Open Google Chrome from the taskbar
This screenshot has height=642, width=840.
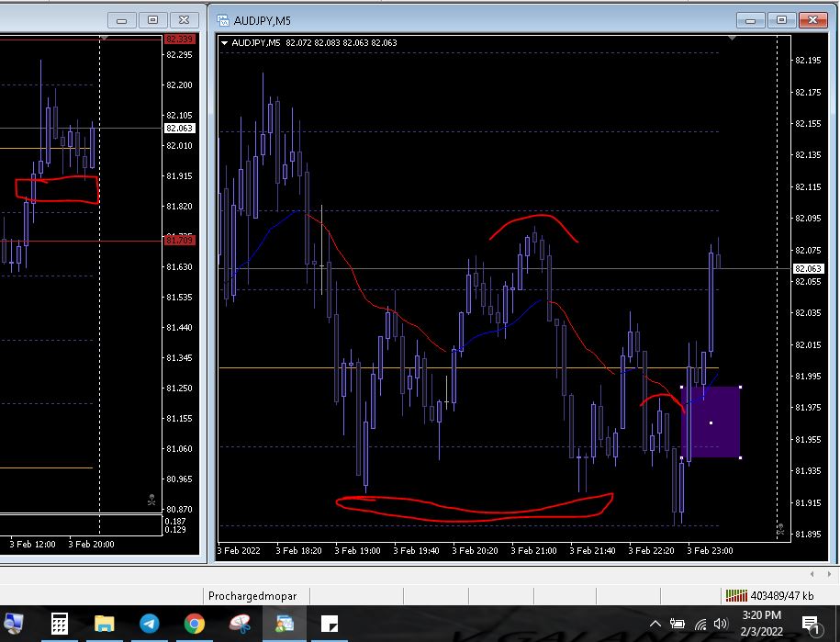pyautogui.click(x=195, y=624)
